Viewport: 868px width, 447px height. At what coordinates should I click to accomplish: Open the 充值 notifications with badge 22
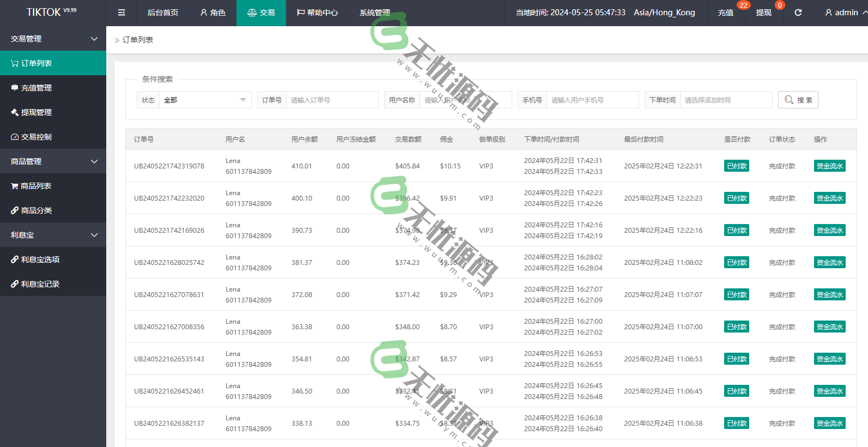pos(725,13)
